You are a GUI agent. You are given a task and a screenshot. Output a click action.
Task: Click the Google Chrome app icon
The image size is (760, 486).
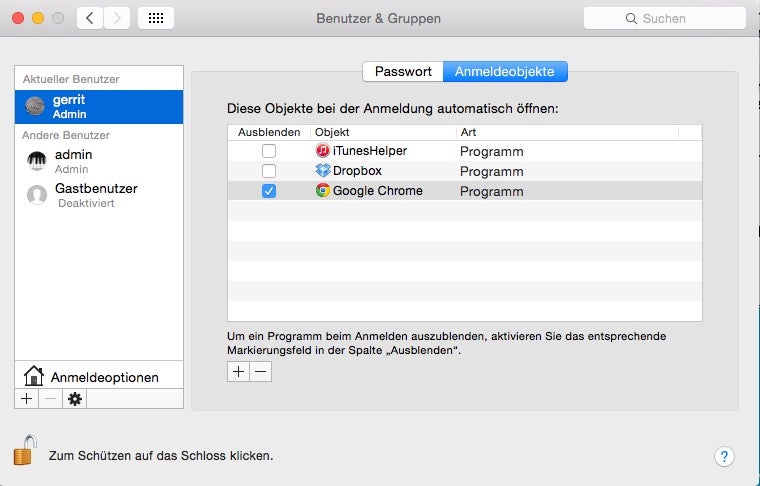click(322, 190)
